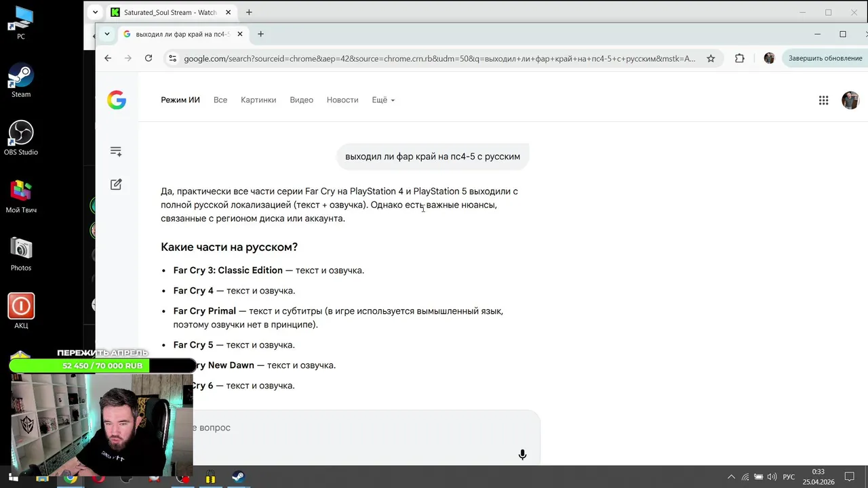The image size is (868, 488).
Task: Open tab search dropdown in front Chrome window
Action: [106, 34]
